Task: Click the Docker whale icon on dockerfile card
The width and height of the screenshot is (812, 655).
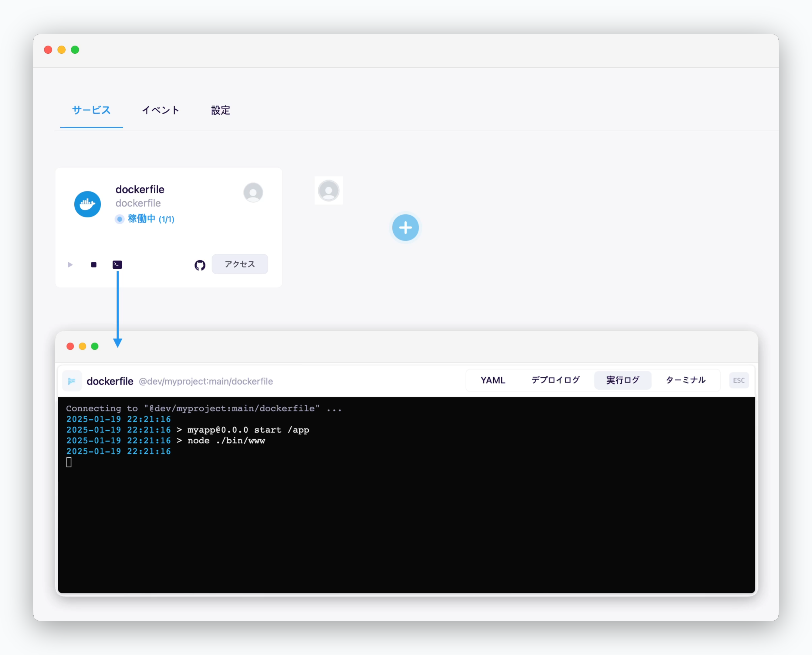Action: 88,204
